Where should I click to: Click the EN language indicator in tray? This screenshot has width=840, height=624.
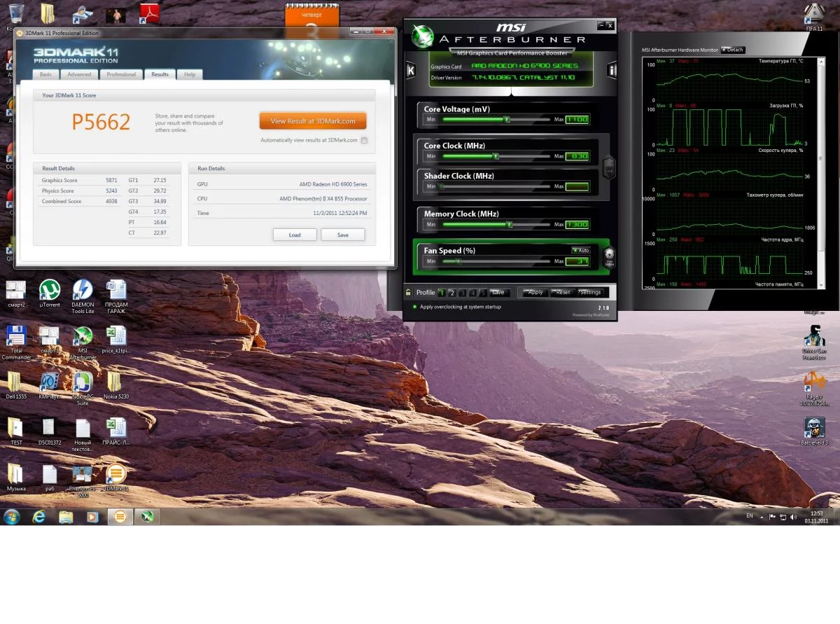(750, 515)
